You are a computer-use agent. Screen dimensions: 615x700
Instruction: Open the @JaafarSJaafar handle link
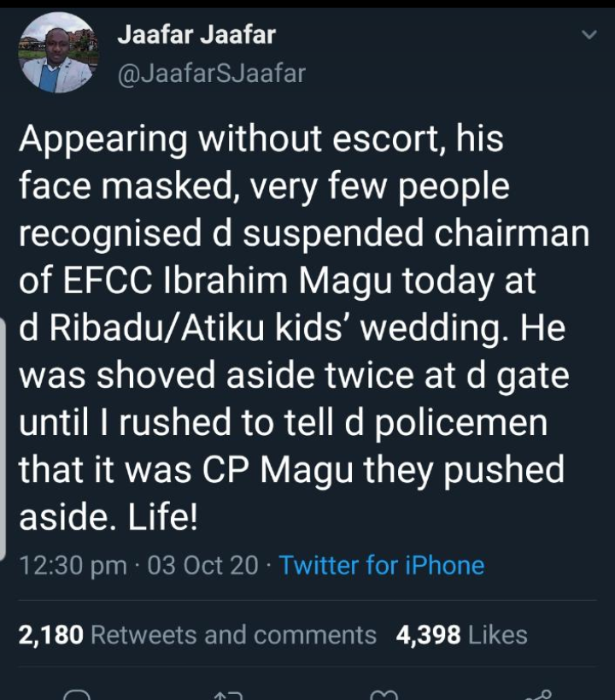[x=209, y=74]
